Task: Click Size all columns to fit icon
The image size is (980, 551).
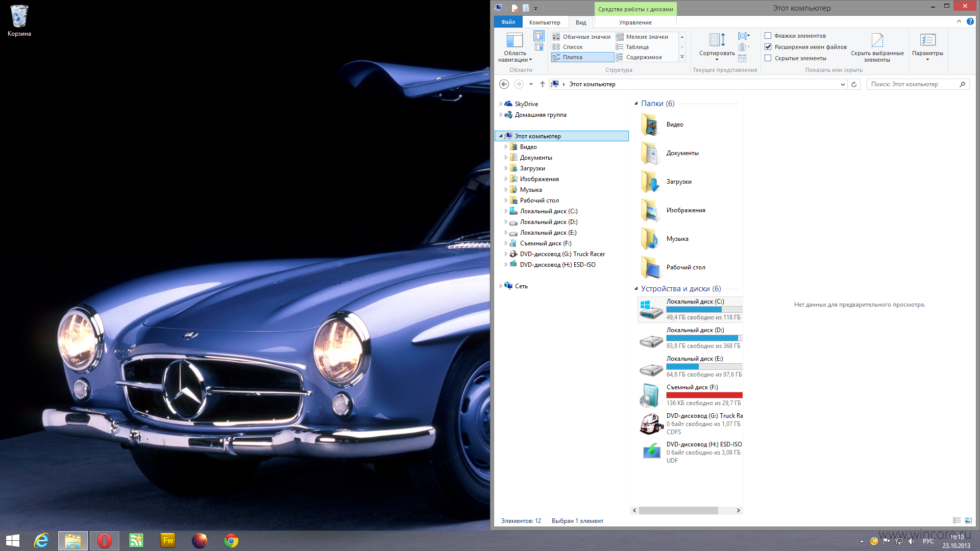Action: click(742, 58)
